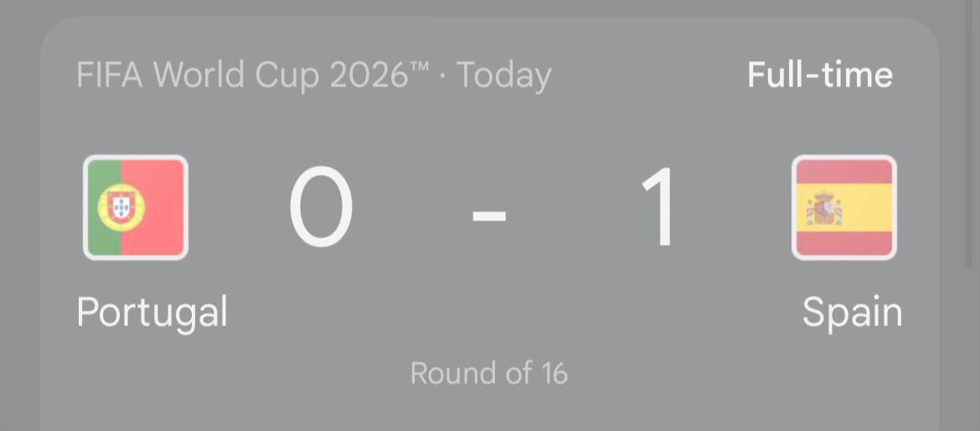
Task: Click the dash between the scores
Action: 489,216
